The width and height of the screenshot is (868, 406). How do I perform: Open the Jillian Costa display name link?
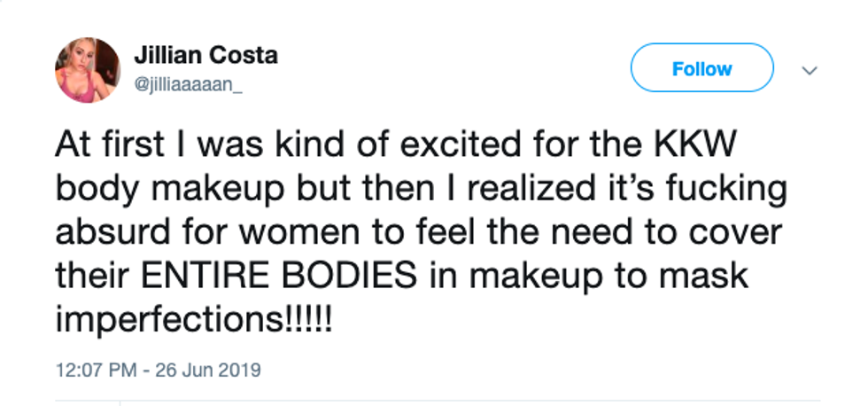point(205,55)
